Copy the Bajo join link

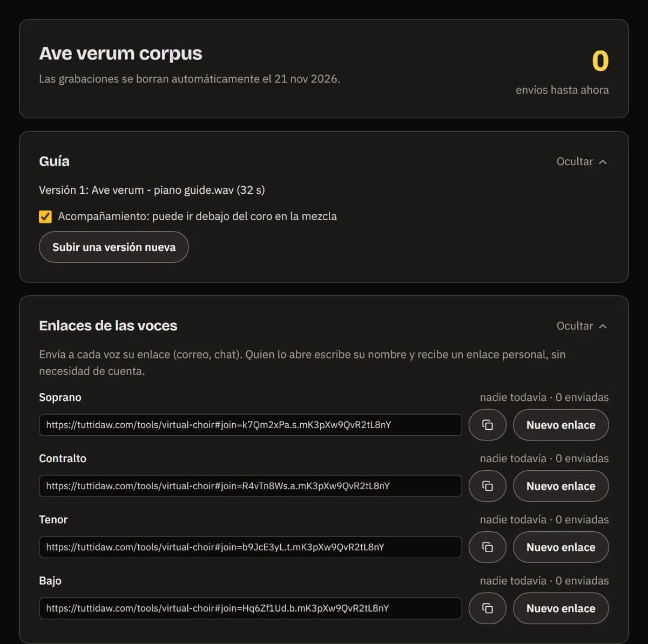pyautogui.click(x=487, y=608)
